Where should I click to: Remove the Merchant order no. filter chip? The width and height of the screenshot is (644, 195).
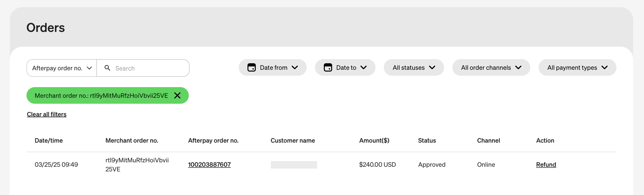point(177,95)
